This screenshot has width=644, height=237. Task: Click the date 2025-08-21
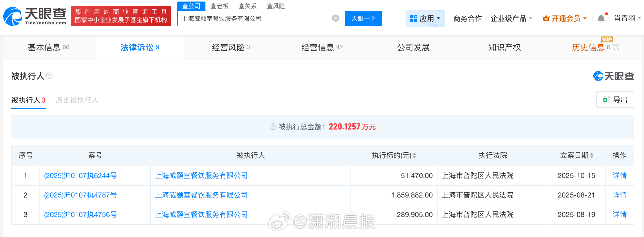coord(576,195)
